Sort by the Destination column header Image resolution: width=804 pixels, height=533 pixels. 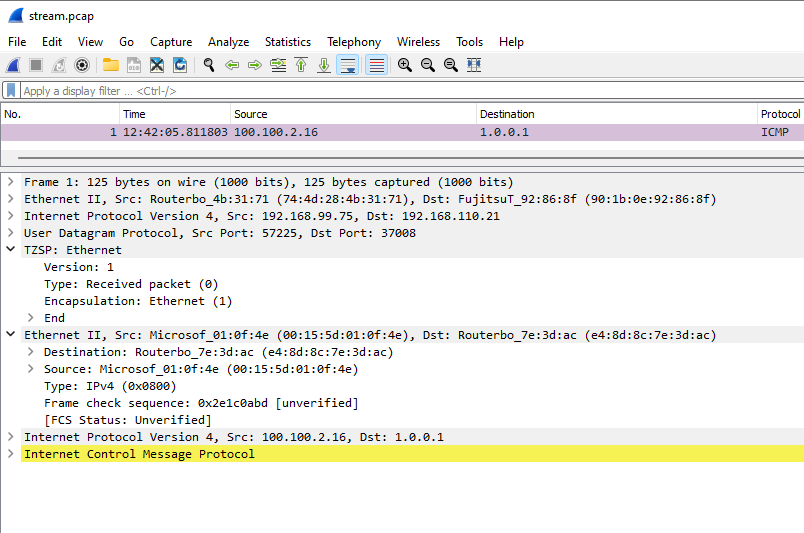point(617,114)
